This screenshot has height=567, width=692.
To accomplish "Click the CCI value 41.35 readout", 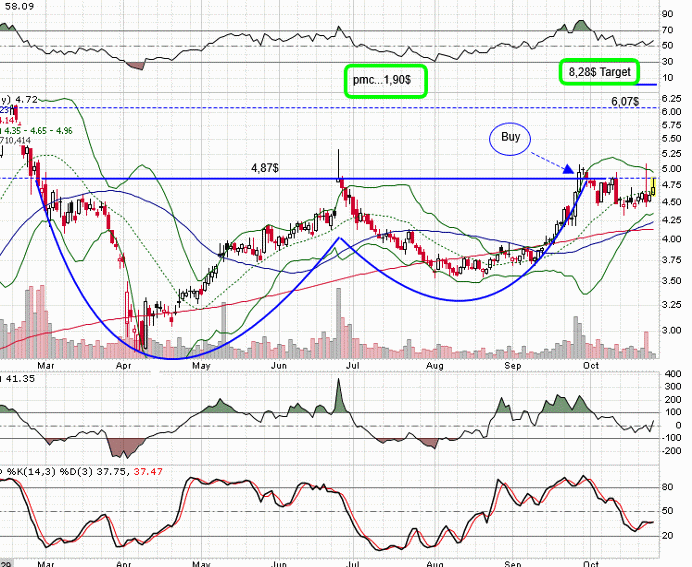I will (x=18, y=378).
